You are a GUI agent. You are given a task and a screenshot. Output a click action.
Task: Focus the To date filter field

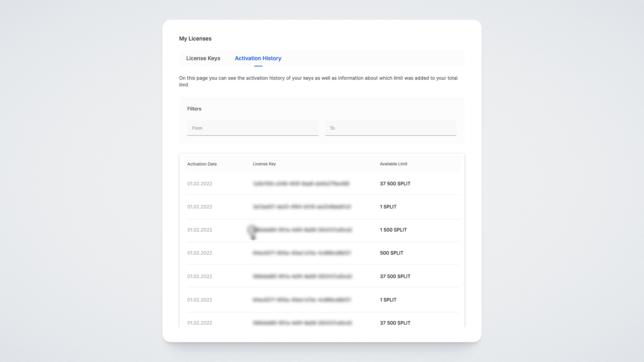click(x=390, y=128)
